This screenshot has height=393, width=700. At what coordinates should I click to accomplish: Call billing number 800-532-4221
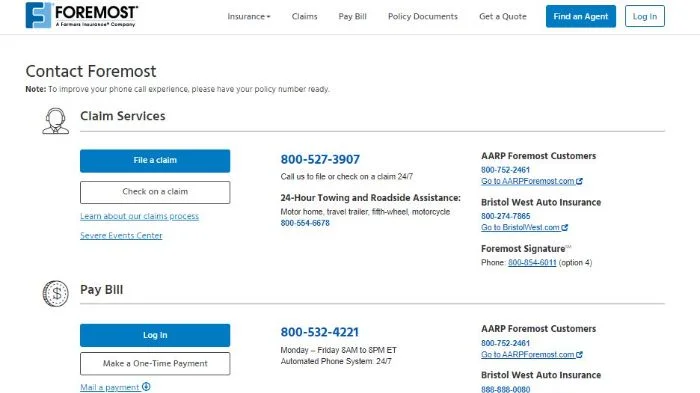[x=320, y=332]
